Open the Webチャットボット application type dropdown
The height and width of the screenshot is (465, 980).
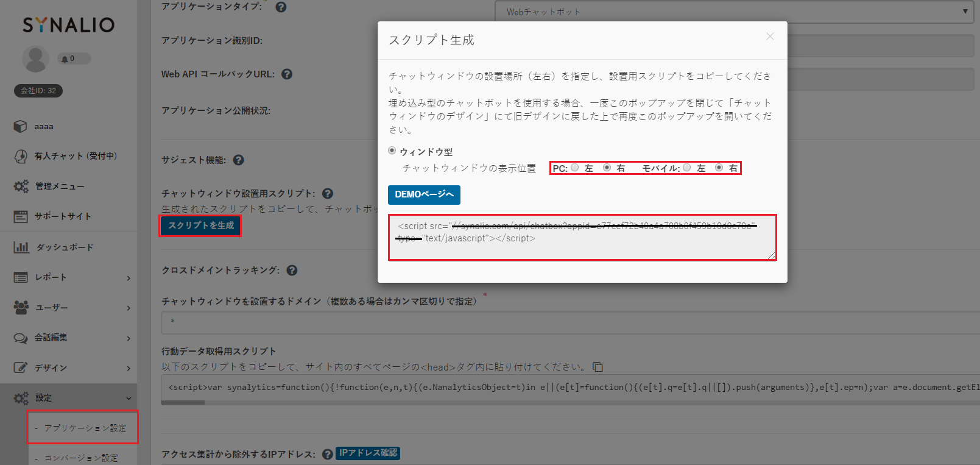tap(735, 12)
